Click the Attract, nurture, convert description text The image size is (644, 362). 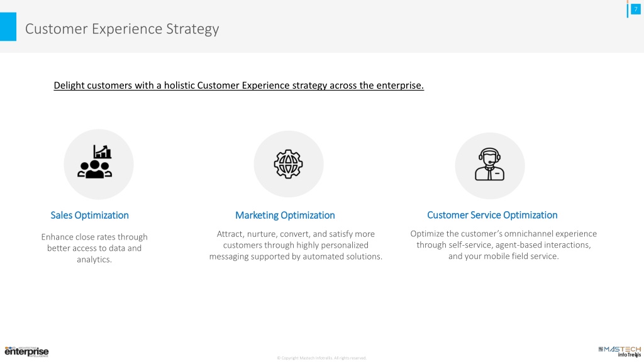point(296,245)
